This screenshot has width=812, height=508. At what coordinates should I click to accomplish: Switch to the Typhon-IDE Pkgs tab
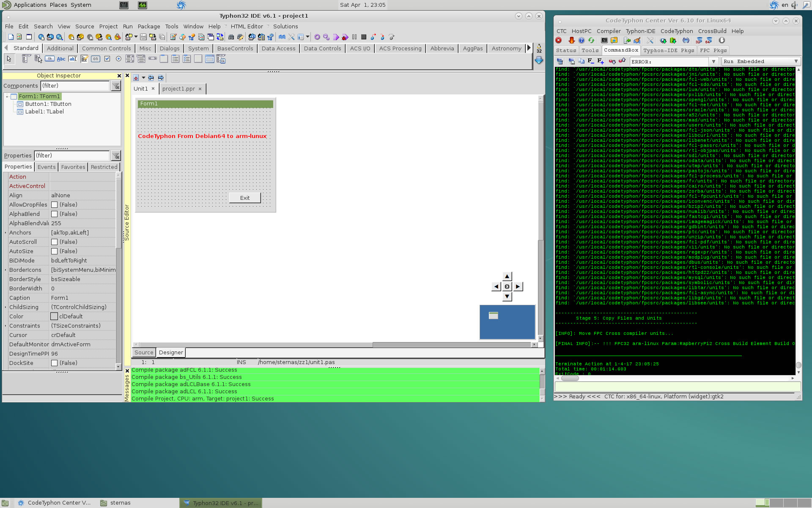click(x=669, y=50)
